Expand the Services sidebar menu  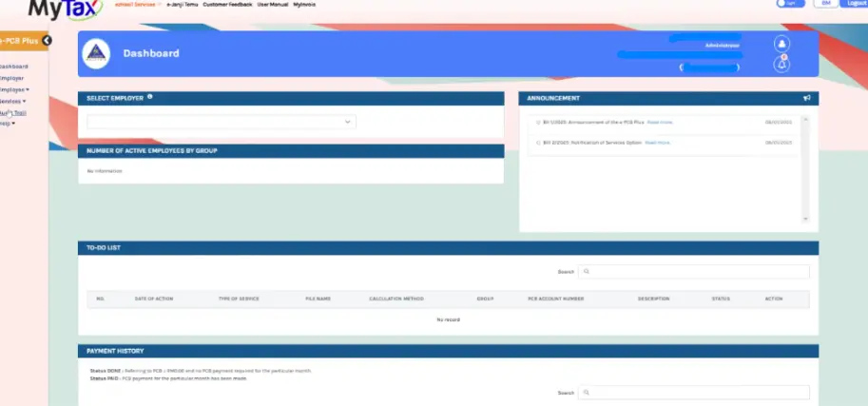[12, 102]
